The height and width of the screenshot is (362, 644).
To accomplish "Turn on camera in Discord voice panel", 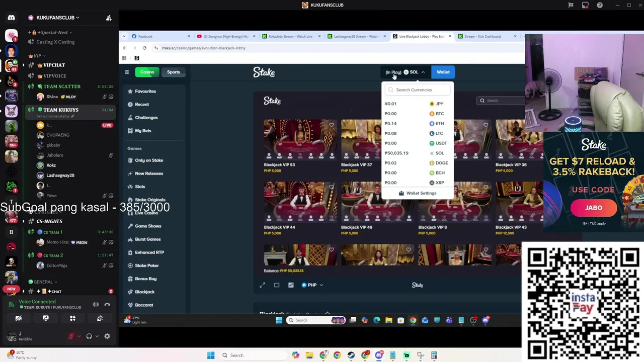I will [19, 318].
